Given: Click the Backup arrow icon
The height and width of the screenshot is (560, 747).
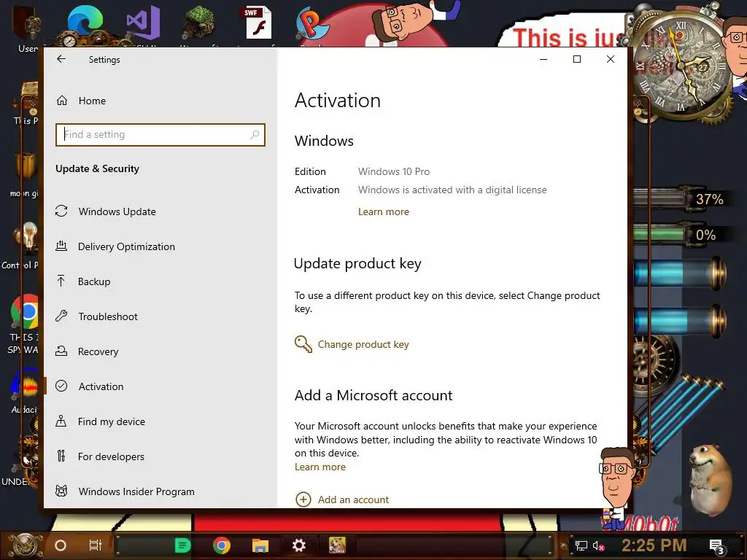Looking at the screenshot, I should click(x=61, y=281).
